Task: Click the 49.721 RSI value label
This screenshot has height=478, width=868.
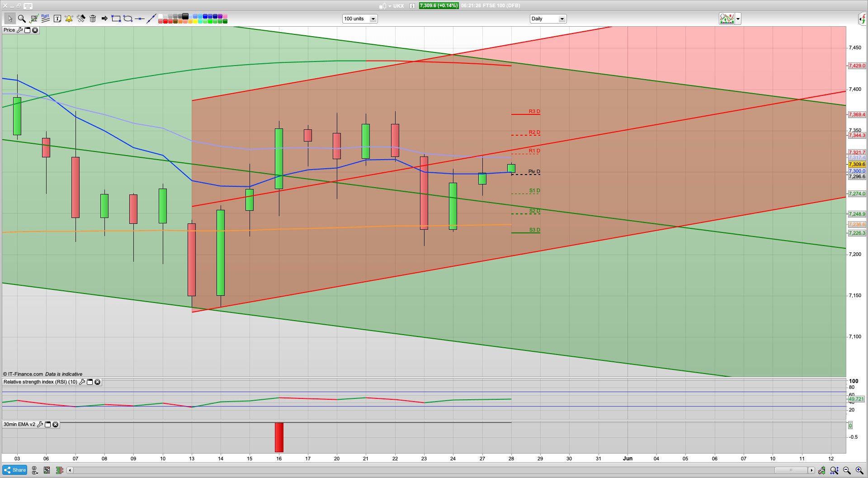Action: pyautogui.click(x=856, y=399)
